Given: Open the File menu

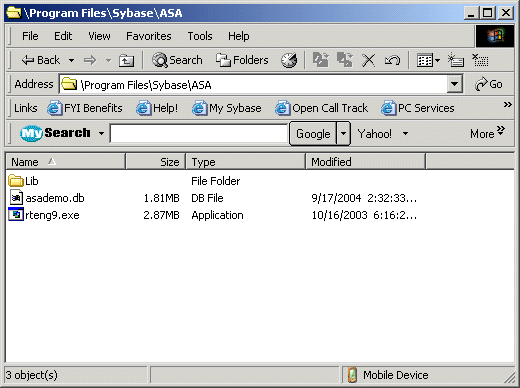Looking at the screenshot, I should (30, 36).
